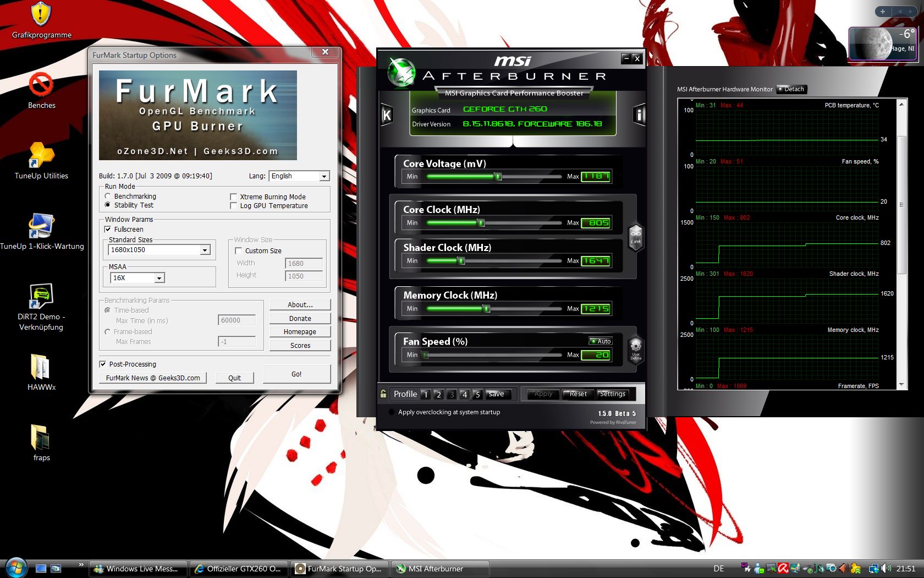
Task: Click the Detach button on Hardware Monitor
Action: [x=791, y=89]
